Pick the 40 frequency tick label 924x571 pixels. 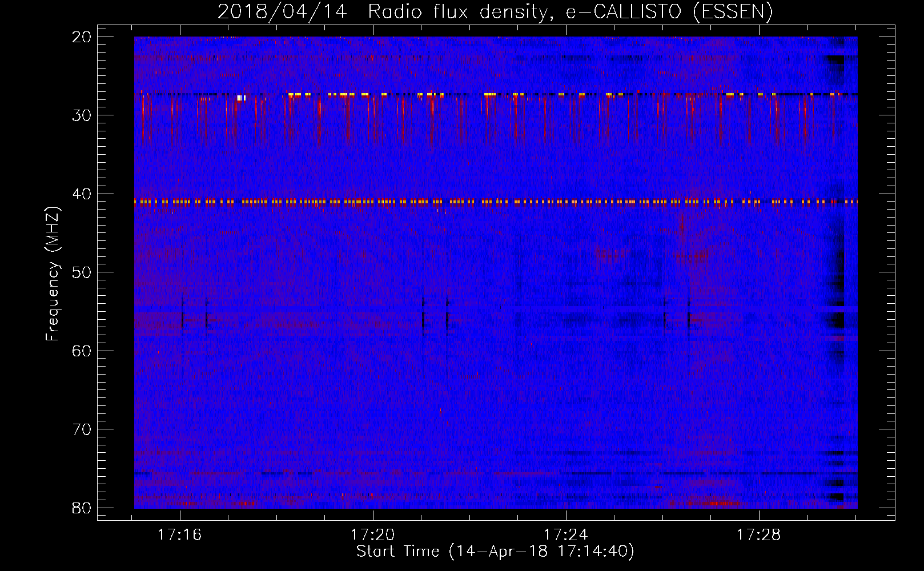(x=82, y=194)
